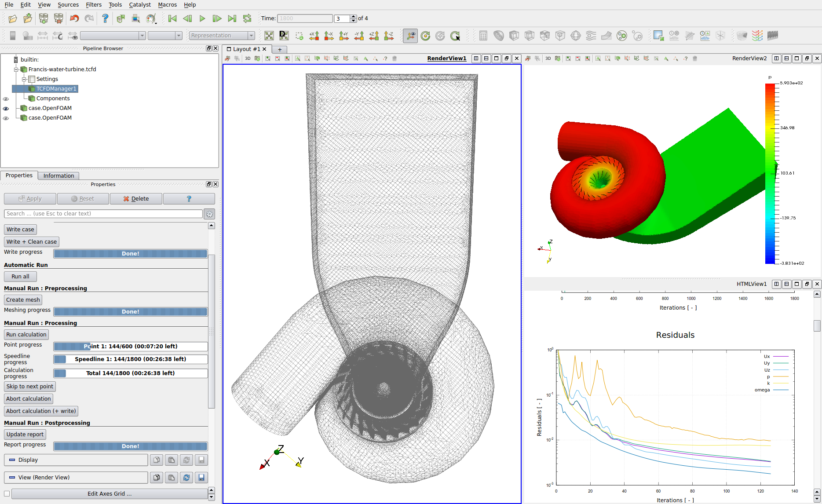Image resolution: width=822 pixels, height=504 pixels.
Task: Open the Filters menu
Action: (94, 5)
